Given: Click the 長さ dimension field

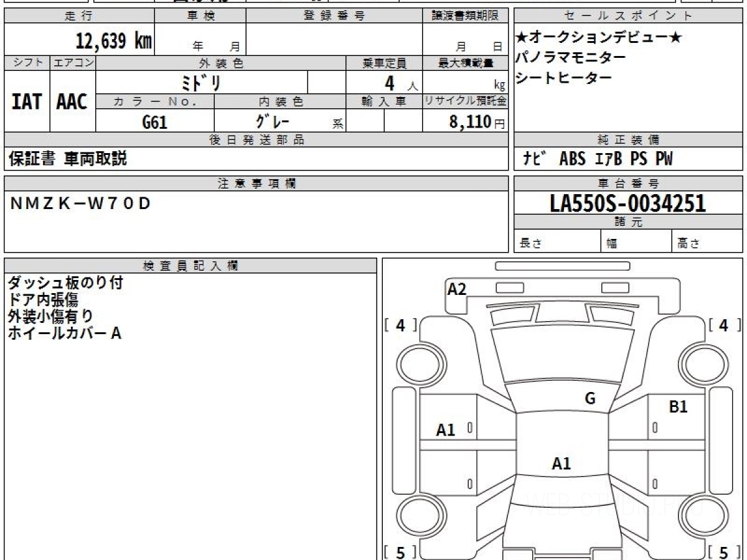Looking at the screenshot, I should [x=557, y=241].
